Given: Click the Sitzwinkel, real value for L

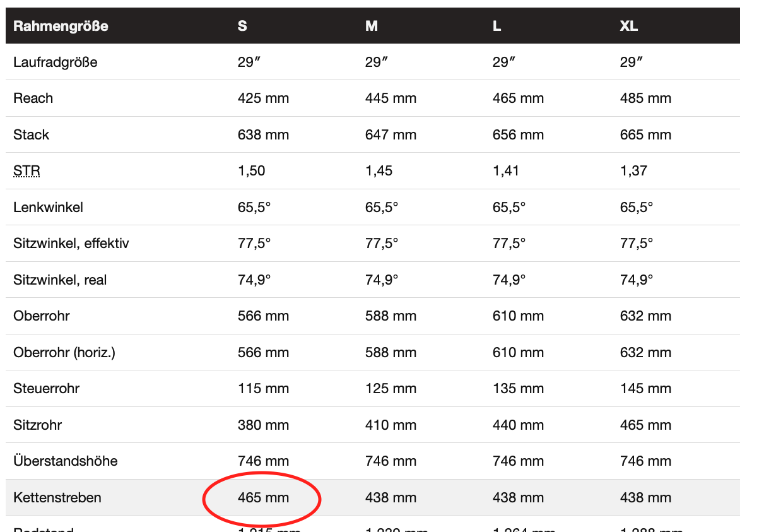Looking at the screenshot, I should (509, 280).
